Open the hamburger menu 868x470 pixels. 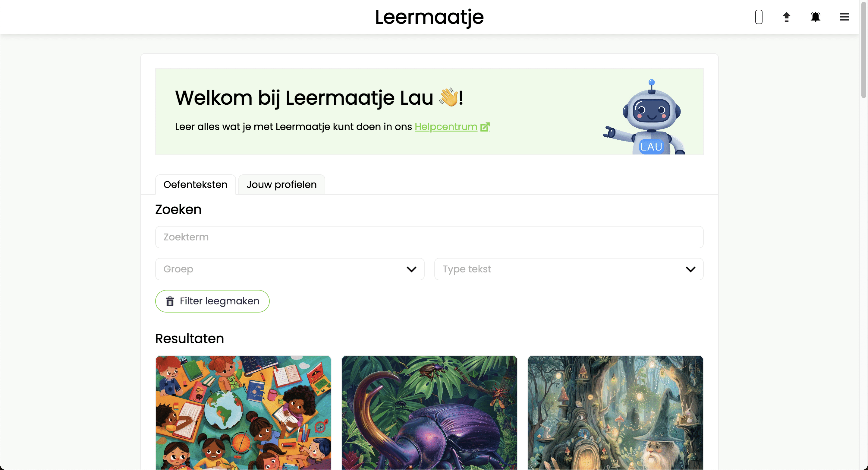click(844, 17)
